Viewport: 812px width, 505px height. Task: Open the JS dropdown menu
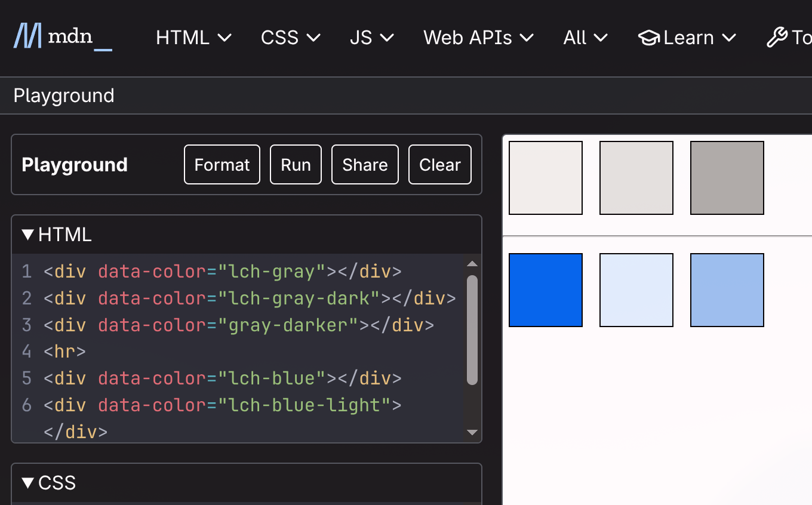point(371,38)
